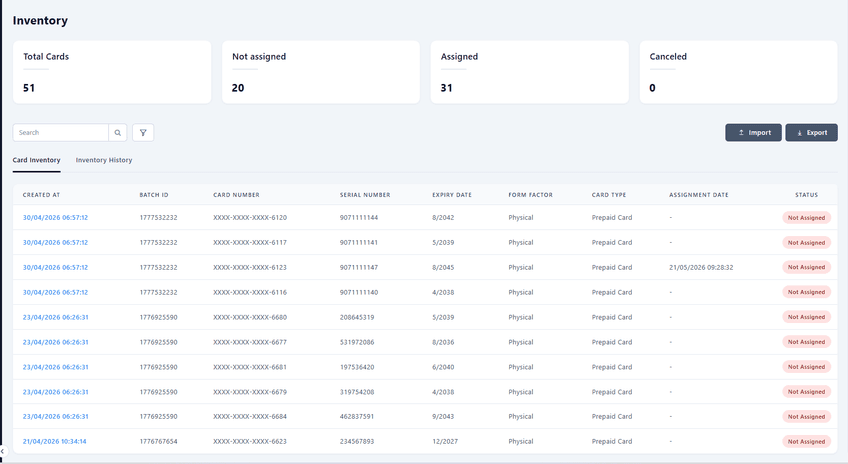Open created-at link for card ending 6123
Screen dimensions: 848x464
(55, 267)
